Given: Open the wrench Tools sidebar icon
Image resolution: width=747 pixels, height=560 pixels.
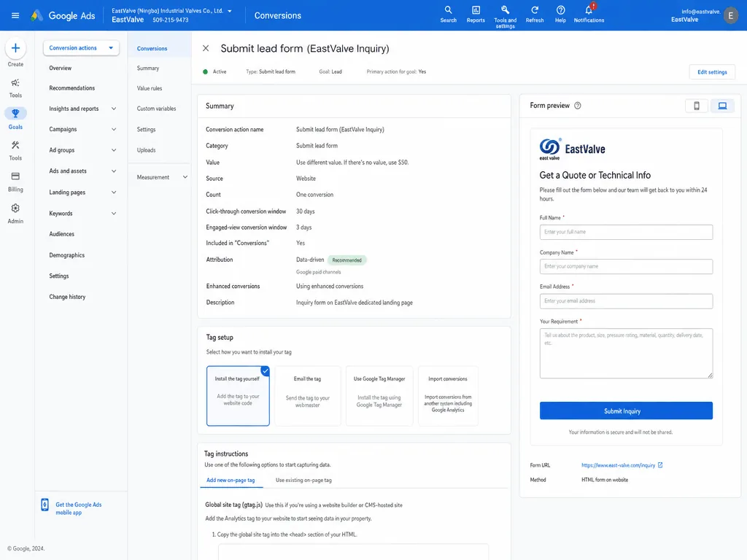Looking at the screenshot, I should pos(15,145).
